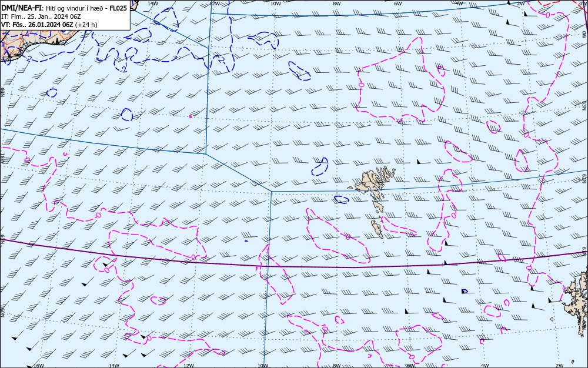Click the '2W' longitude label on bottom edge
This screenshot has height=368, width=588.
pos(559,366)
